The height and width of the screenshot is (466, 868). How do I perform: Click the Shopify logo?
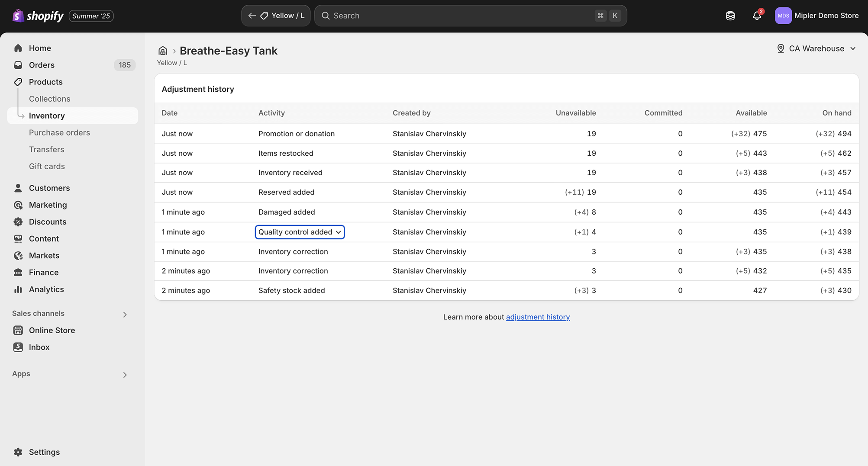coord(38,16)
